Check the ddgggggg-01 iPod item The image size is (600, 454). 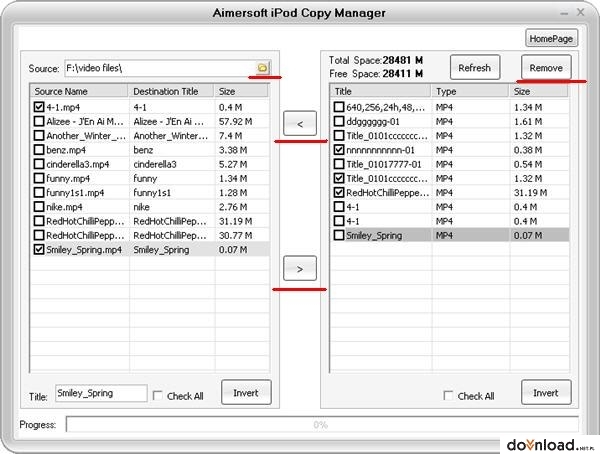339,121
